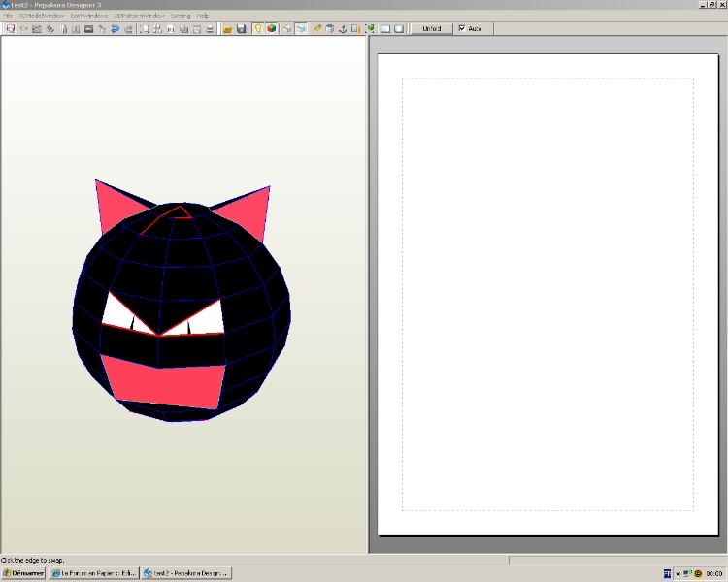Click the 'Click the edge to swap.' status text
The image size is (728, 582).
click(32, 561)
